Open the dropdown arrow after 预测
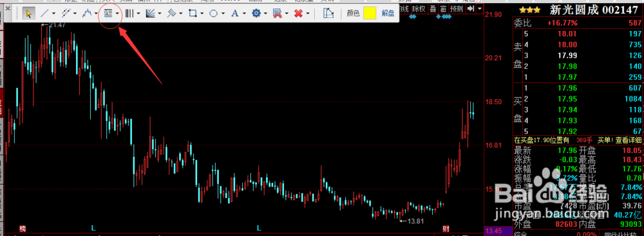This screenshot has height=236, width=644. (x=479, y=8)
